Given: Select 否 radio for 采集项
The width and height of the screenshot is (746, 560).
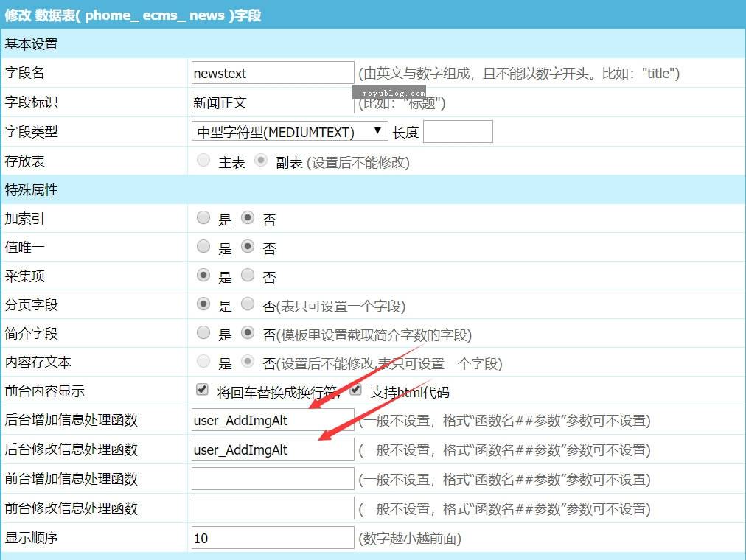Looking at the screenshot, I should [248, 276].
